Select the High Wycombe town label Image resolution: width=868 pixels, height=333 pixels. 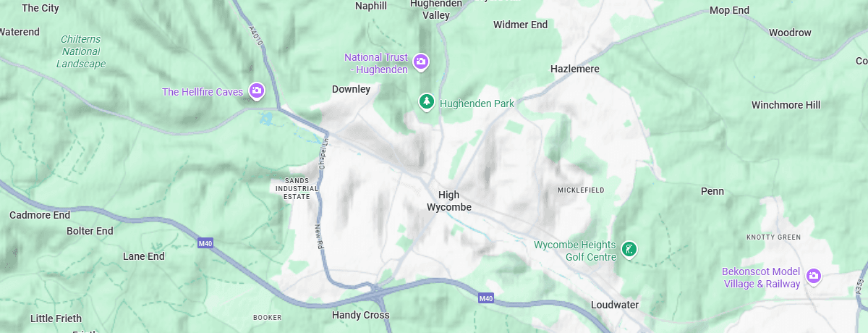point(448,201)
